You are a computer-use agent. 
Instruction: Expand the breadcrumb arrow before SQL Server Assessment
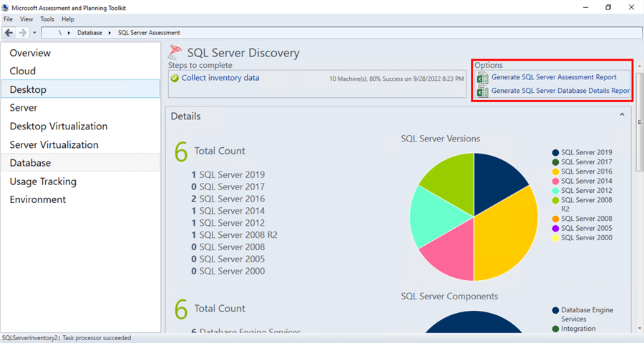tap(109, 33)
